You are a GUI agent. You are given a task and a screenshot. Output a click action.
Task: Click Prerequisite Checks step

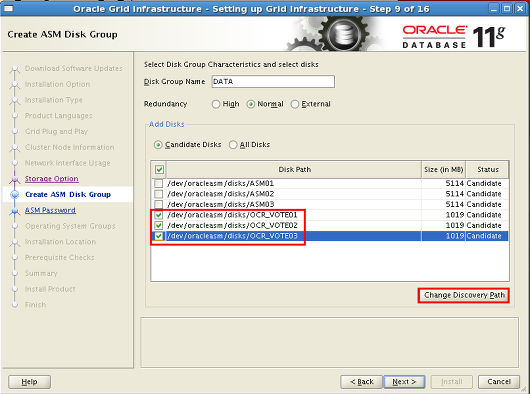[60, 257]
